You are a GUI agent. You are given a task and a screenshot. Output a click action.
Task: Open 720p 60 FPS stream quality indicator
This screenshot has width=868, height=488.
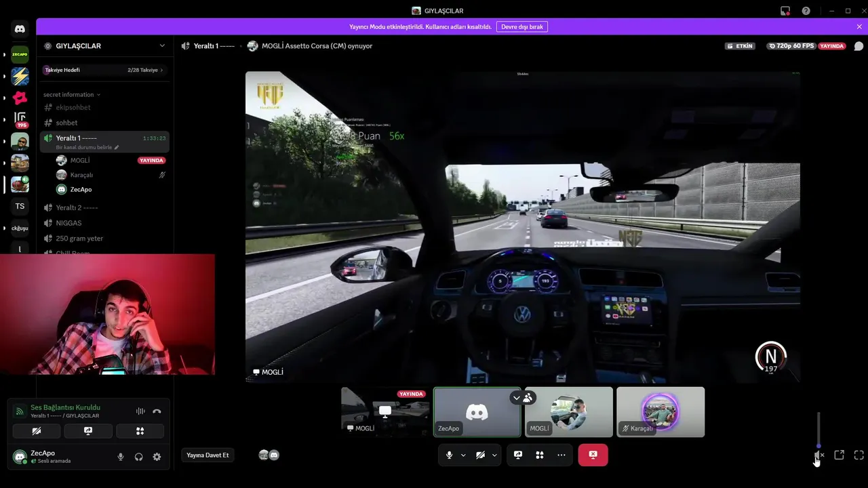(x=791, y=46)
